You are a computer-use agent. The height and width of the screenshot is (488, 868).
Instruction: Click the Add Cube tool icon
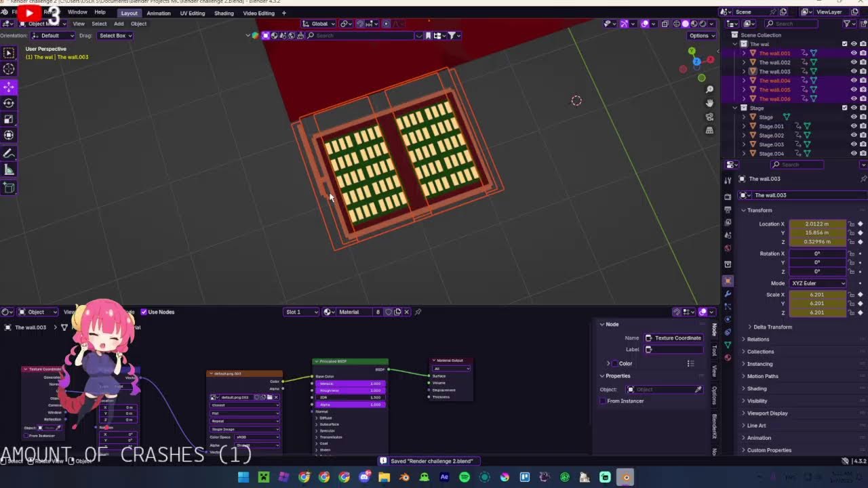[9, 188]
